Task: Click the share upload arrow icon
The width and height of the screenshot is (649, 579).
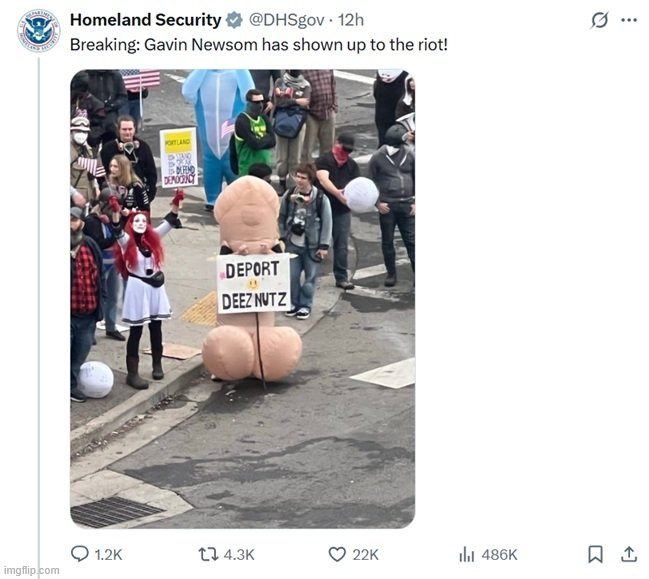Action: 628,554
